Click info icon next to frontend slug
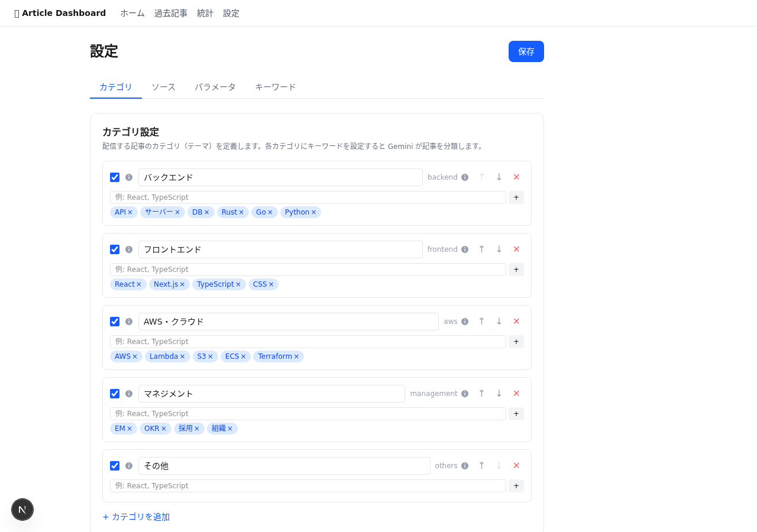 coord(465,249)
